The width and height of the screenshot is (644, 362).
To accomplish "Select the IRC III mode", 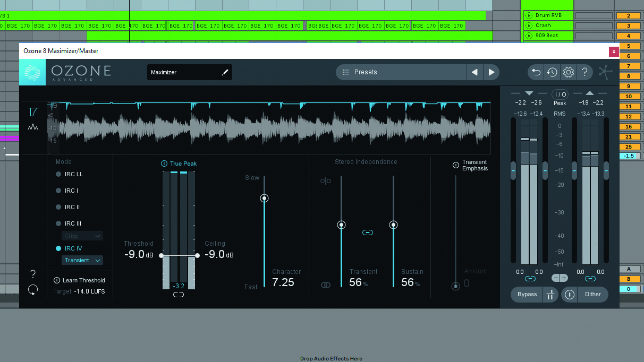I will tap(69, 223).
